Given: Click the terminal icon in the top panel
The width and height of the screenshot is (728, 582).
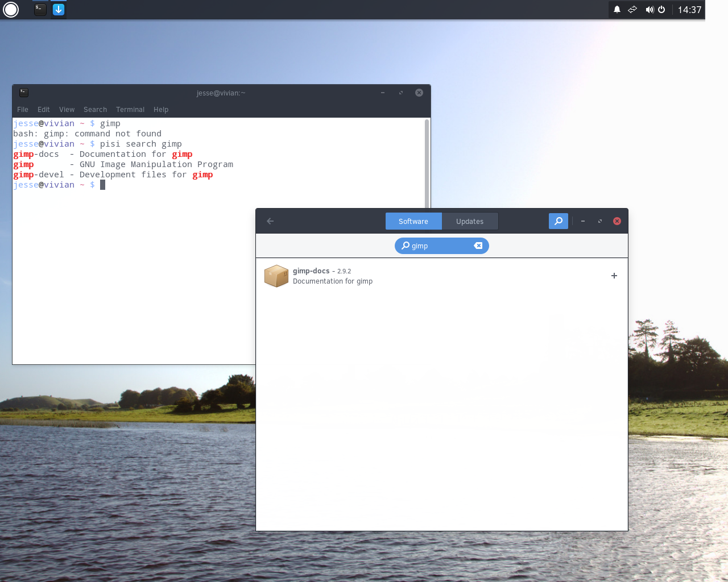Looking at the screenshot, I should (x=40, y=9).
